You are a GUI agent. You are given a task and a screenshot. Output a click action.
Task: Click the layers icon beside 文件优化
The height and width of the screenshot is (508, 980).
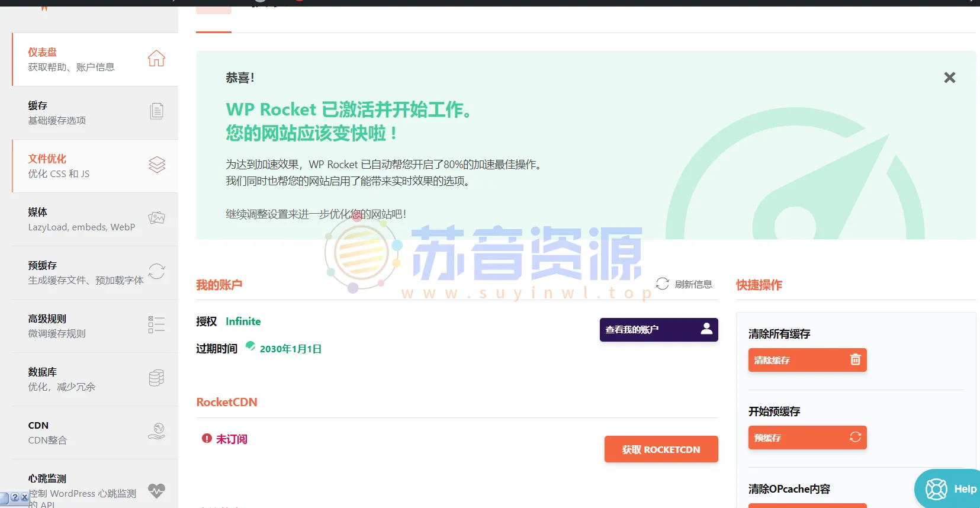[x=157, y=165]
